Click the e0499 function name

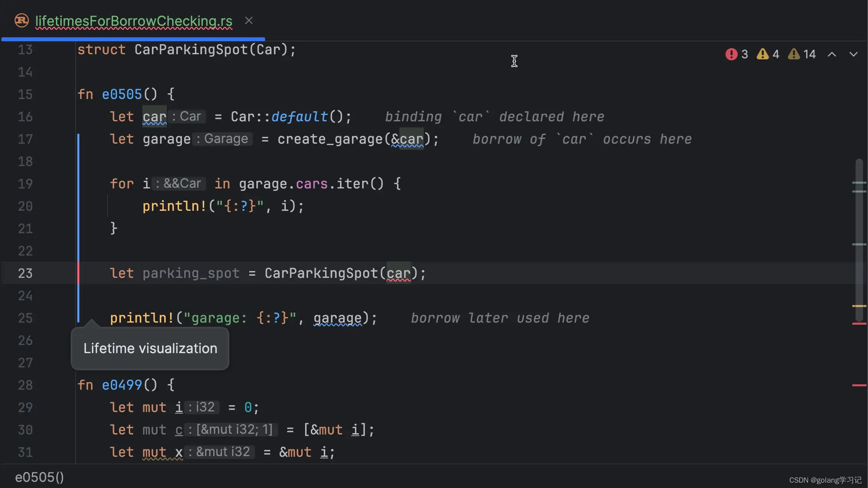pyautogui.click(x=122, y=385)
